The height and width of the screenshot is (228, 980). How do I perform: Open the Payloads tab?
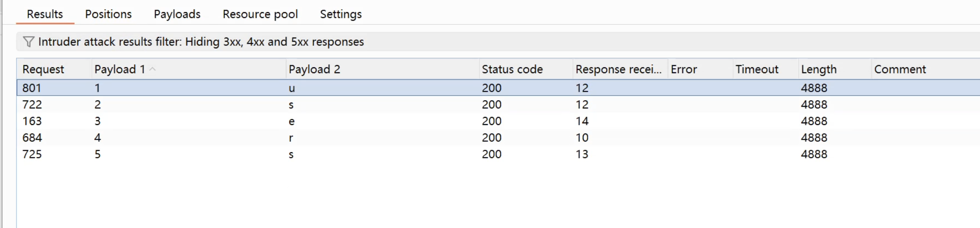tap(177, 14)
